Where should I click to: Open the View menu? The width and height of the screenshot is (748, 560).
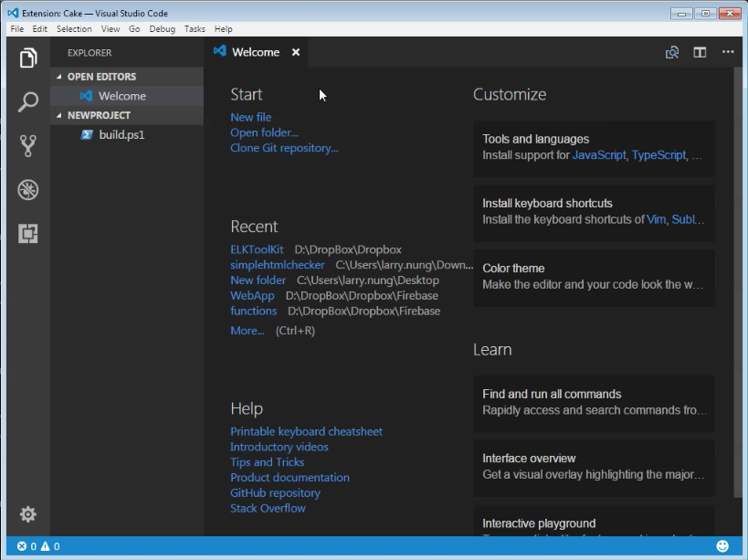pos(111,29)
